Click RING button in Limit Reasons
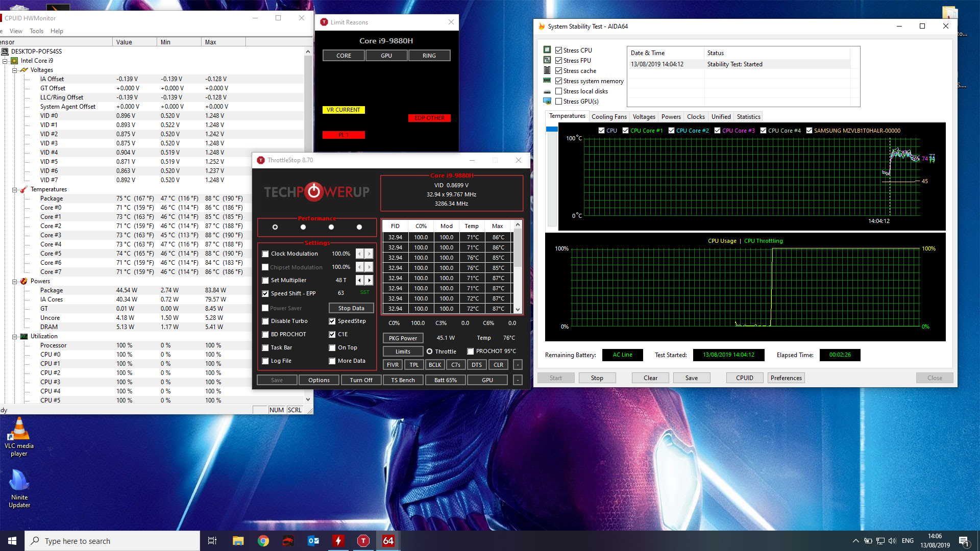This screenshot has width=980, height=551. [x=429, y=56]
